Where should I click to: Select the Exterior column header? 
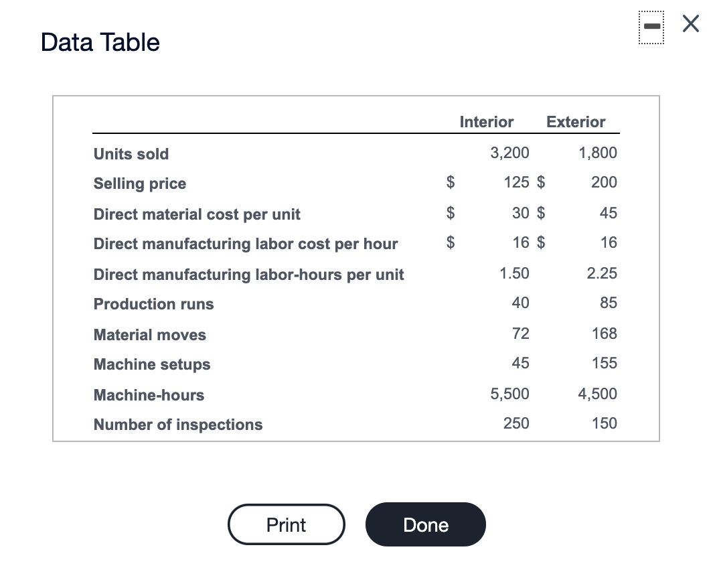click(x=576, y=122)
